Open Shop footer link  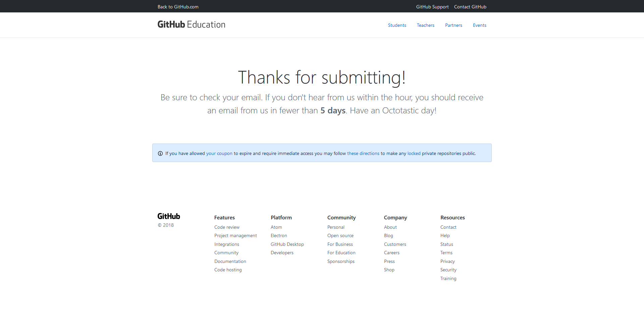click(389, 270)
